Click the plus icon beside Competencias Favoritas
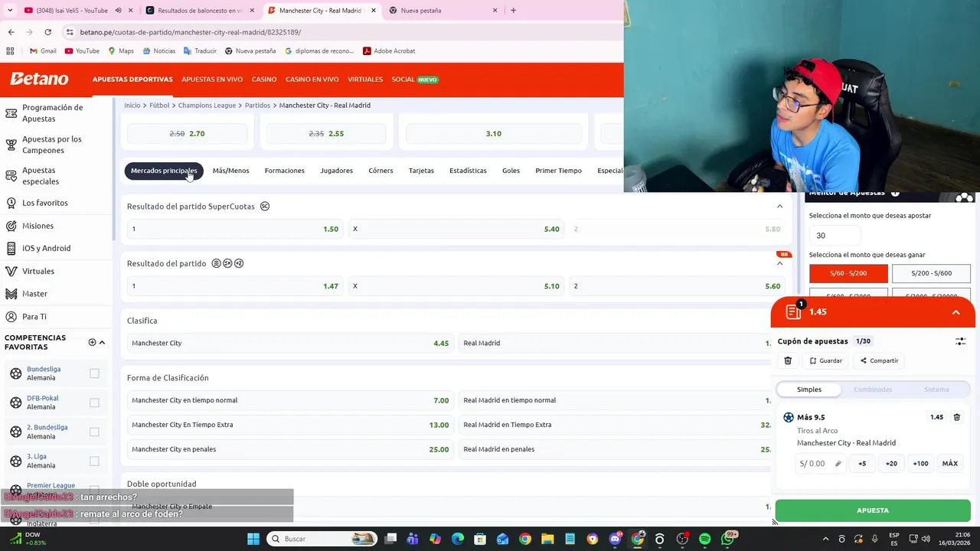Screen dimensions: 980x551 point(92,342)
